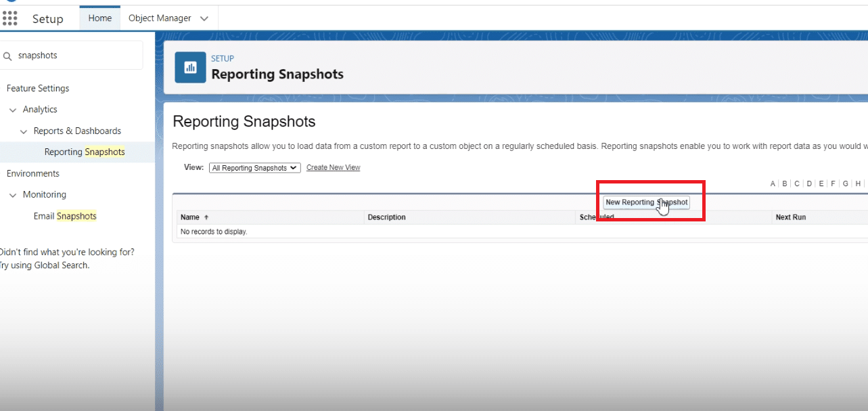Filter list by letter D

809,183
